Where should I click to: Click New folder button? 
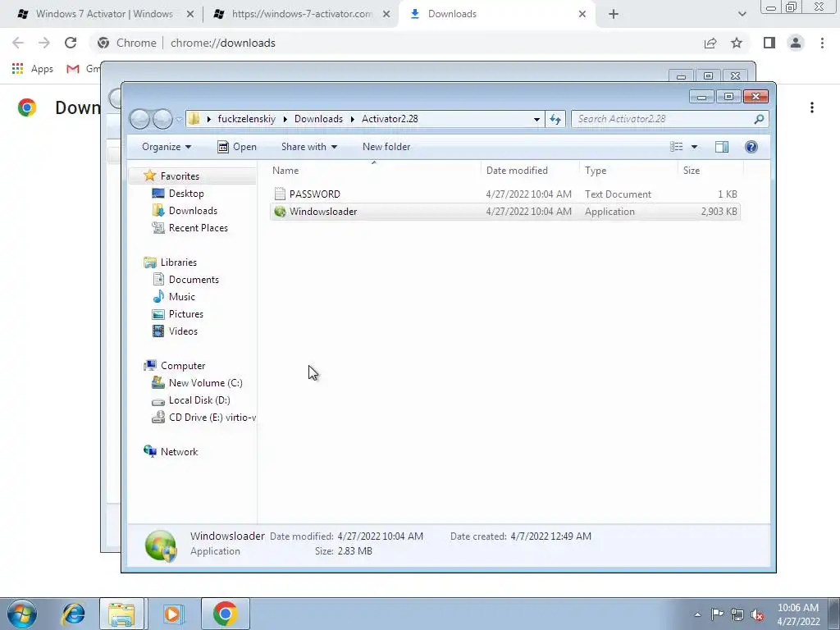tap(386, 147)
